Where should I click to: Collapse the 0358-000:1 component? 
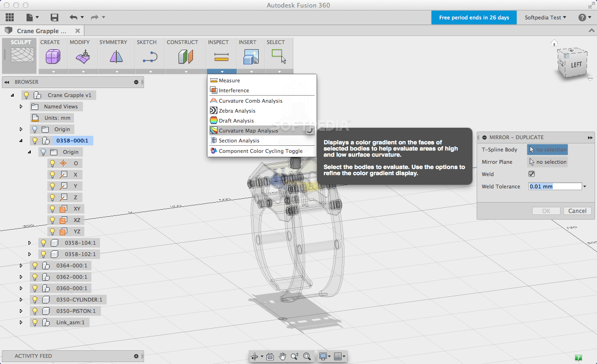click(x=21, y=141)
